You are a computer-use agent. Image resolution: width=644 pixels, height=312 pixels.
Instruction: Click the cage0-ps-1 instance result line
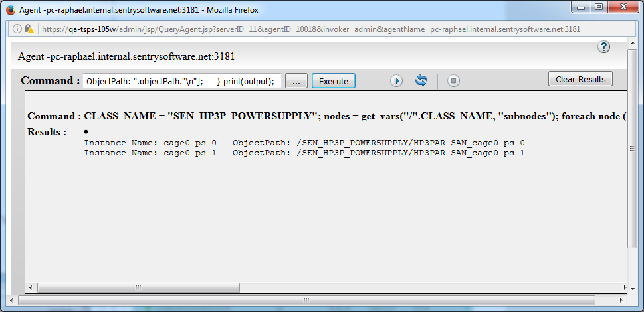tap(304, 153)
